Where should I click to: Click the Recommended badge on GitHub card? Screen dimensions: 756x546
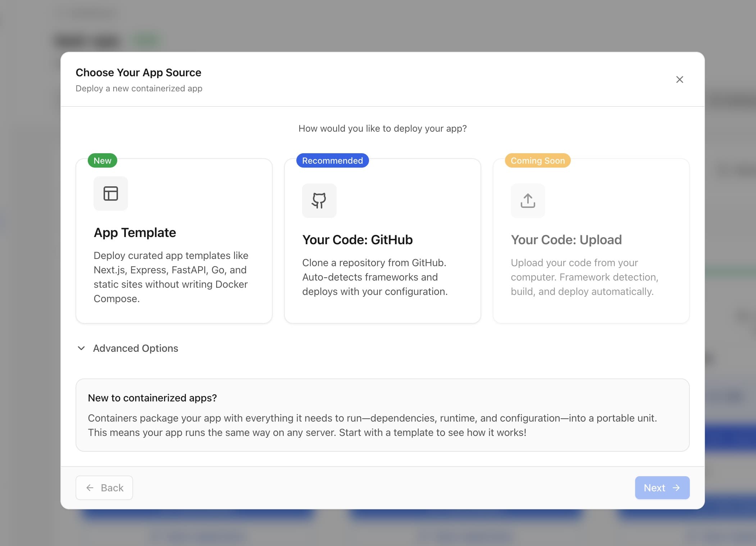point(332,160)
